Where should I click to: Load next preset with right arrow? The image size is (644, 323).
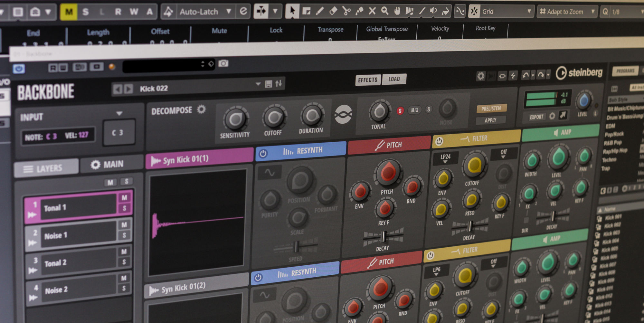(128, 89)
